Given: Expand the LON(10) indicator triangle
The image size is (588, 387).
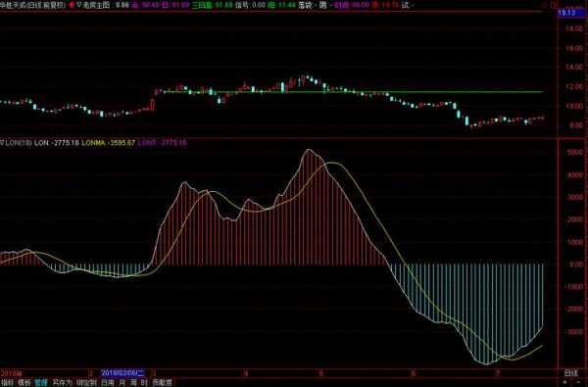Looking at the screenshot, I should tap(2, 143).
